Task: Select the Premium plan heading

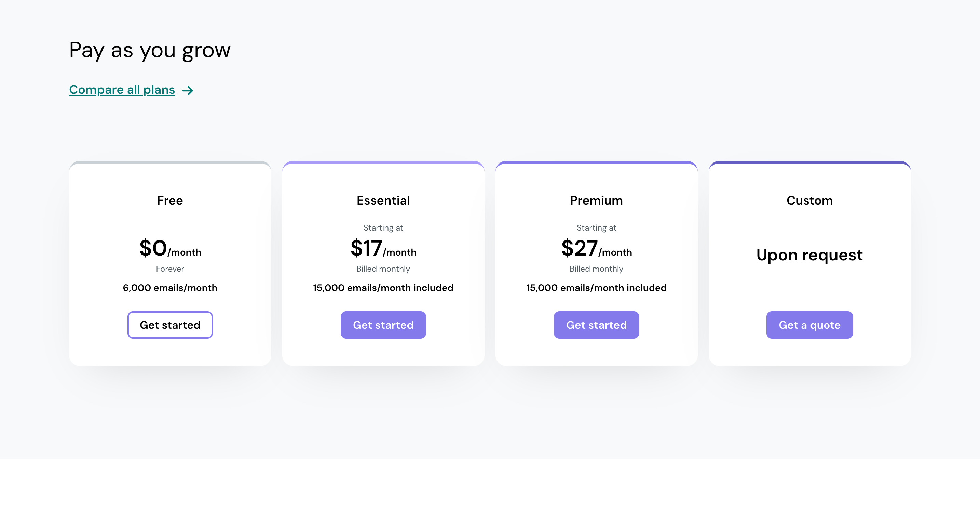Action: [x=596, y=200]
